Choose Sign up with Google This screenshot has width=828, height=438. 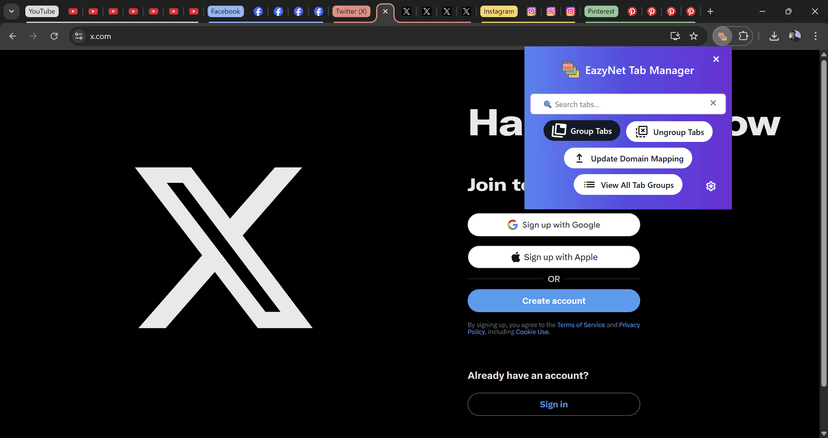[x=553, y=225]
